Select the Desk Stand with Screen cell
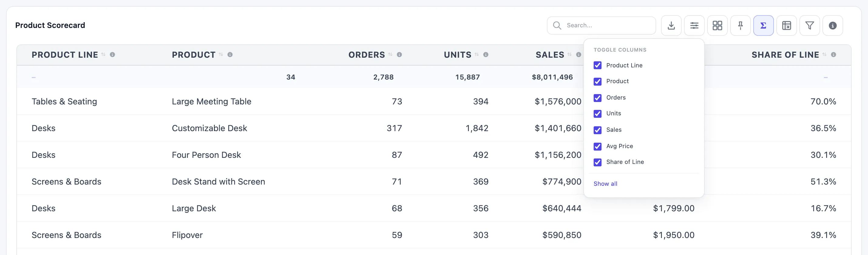Screen dimensions: 868x255 (218, 182)
